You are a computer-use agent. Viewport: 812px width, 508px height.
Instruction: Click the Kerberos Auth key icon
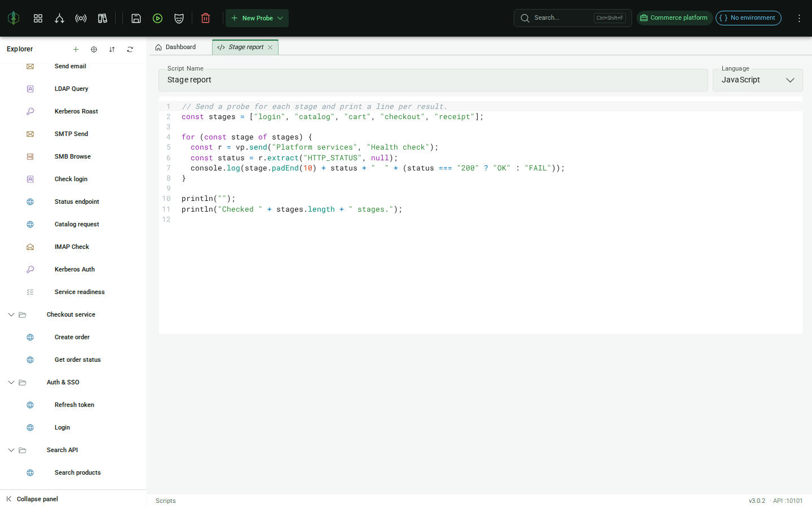coord(30,269)
